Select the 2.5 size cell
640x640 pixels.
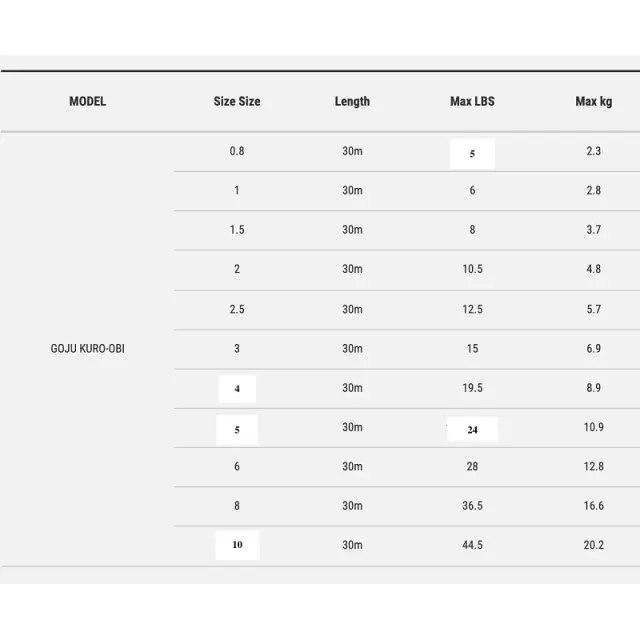(x=237, y=309)
